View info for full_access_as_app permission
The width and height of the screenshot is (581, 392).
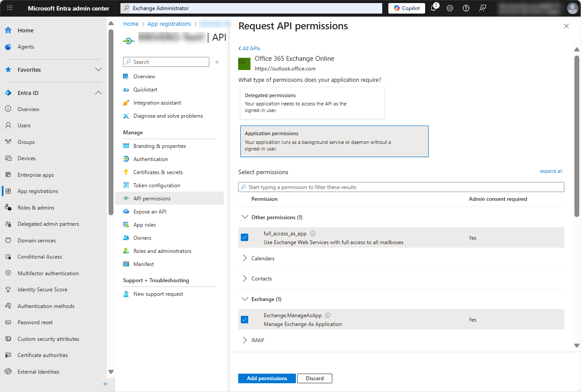313,233
